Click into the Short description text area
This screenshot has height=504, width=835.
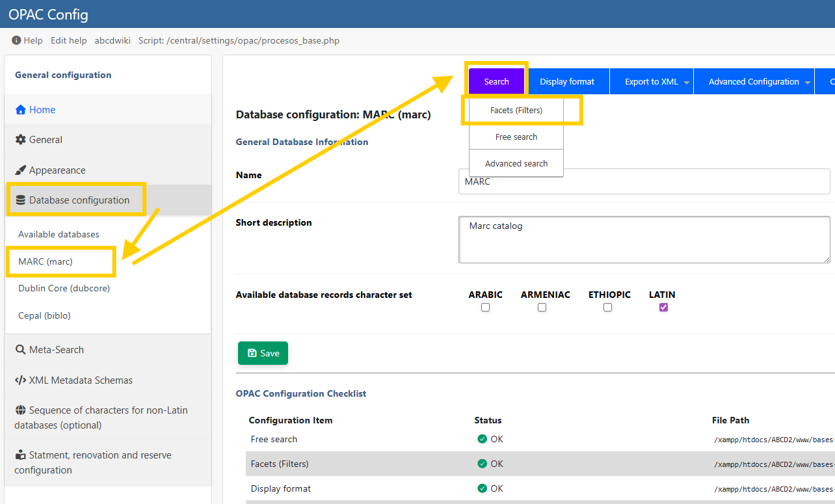click(644, 240)
